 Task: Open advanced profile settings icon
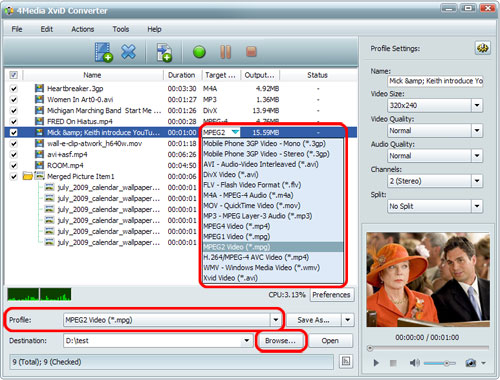coord(482,48)
